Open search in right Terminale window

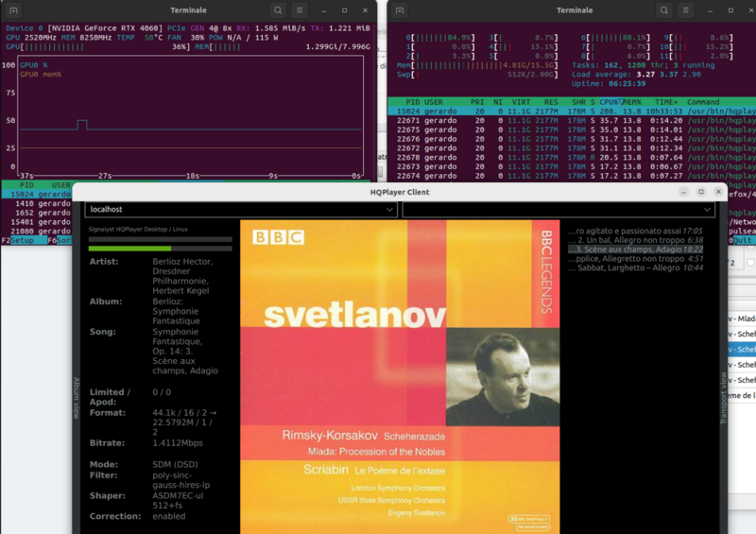point(666,10)
